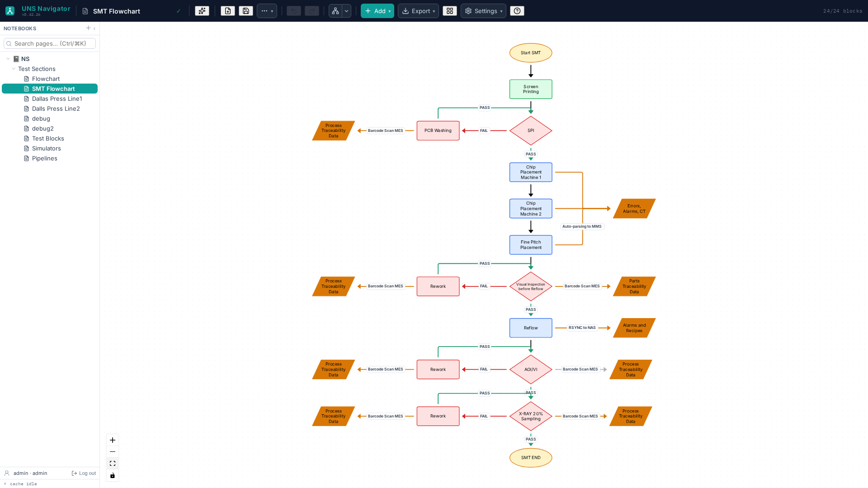The image size is (868, 488).
Task: Open the Add dropdown
Action: 377,11
